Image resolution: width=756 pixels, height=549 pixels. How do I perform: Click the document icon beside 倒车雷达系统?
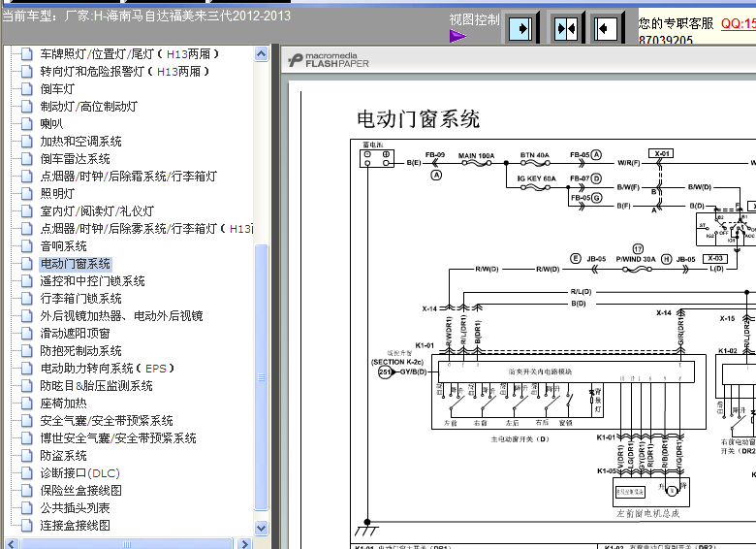click(x=27, y=159)
